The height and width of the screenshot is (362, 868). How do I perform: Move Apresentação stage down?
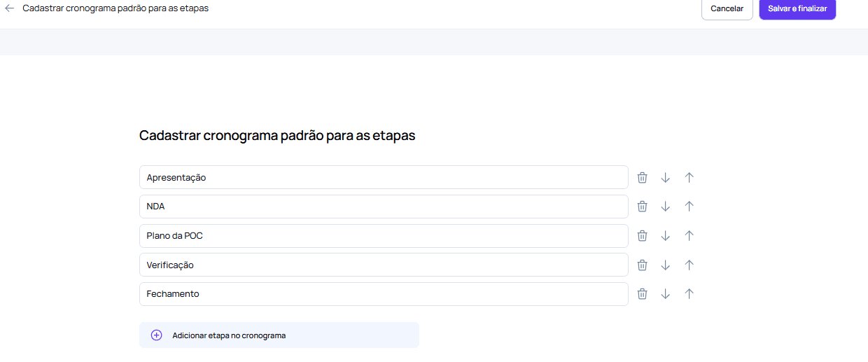pos(666,177)
